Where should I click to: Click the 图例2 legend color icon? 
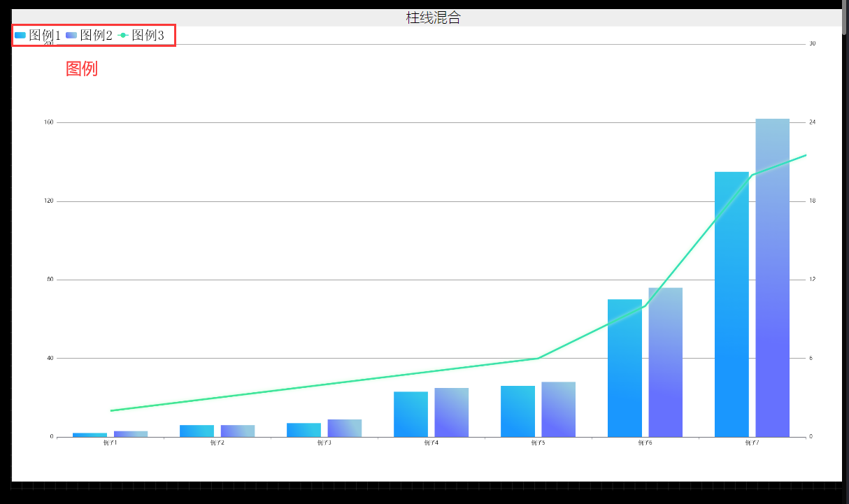[71, 36]
